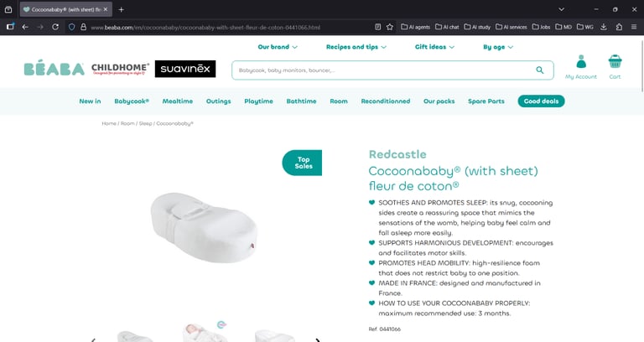This screenshot has width=644, height=342.
Task: Click the Good deals button
Action: [x=541, y=101]
